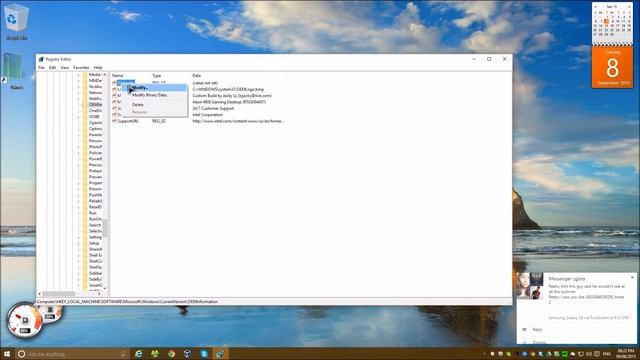Open Google Chrome from the taskbar

pyautogui.click(x=171, y=354)
